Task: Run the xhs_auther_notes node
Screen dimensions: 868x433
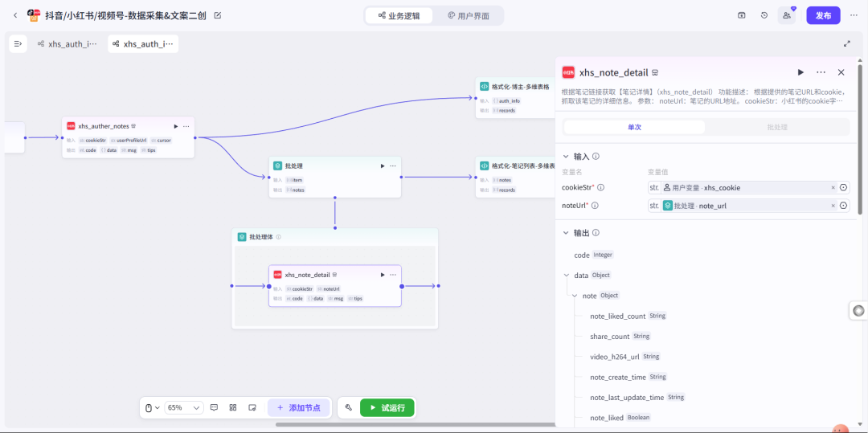Action: point(176,126)
